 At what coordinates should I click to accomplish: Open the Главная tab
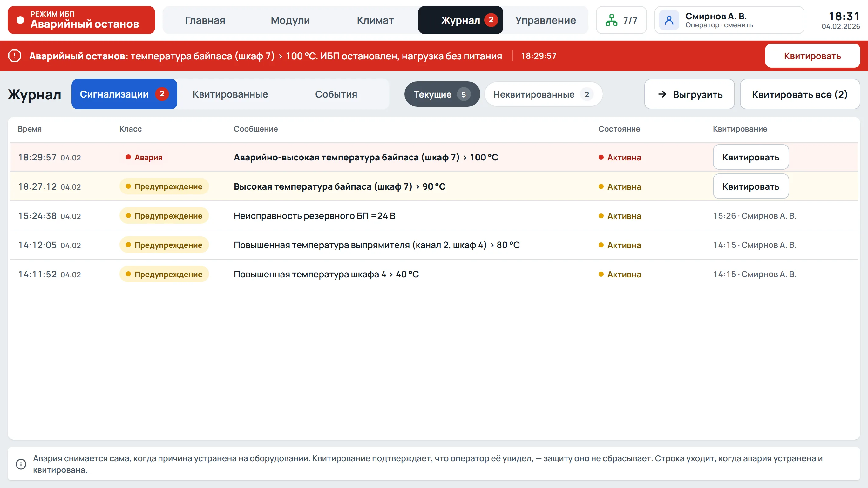coord(205,20)
